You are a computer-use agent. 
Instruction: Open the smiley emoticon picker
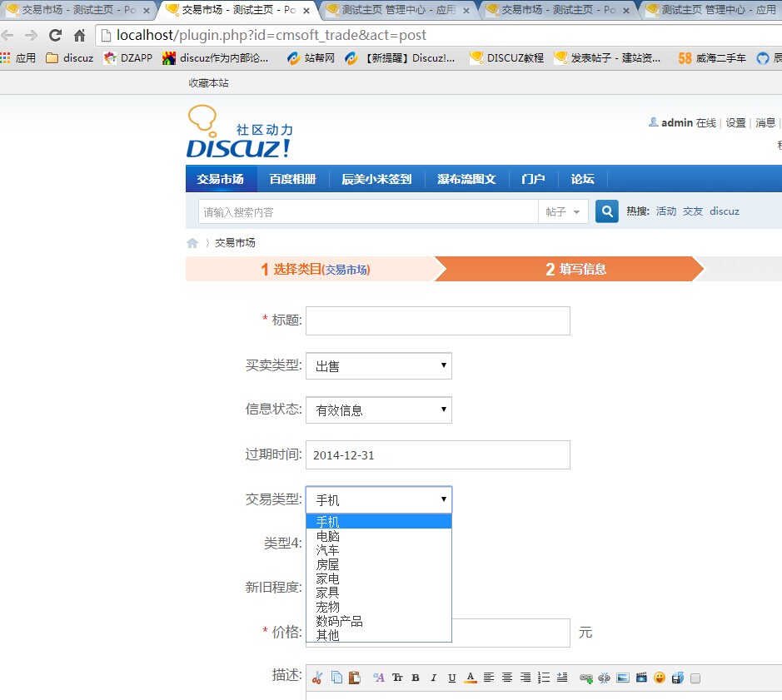tap(660, 678)
